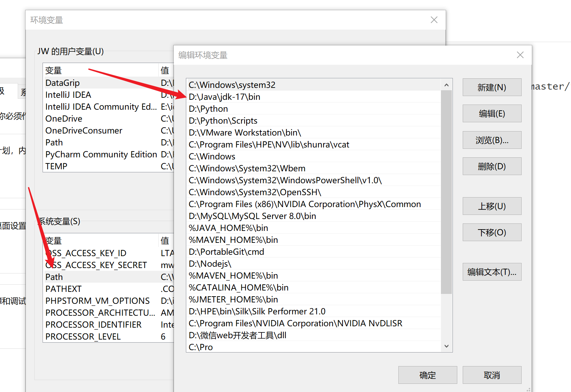This screenshot has height=392, width=571.
Task: Select PROCESSOR_IDENTIFIER system variable
Action: 108,325
